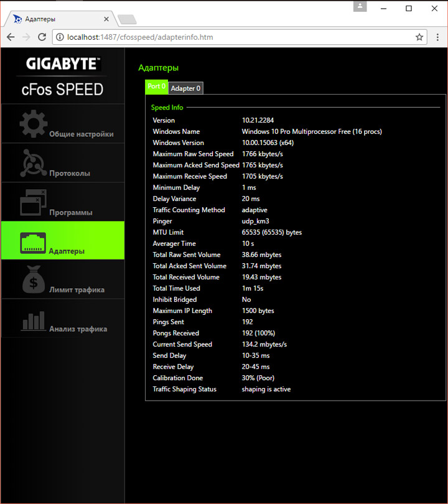This screenshot has height=504, width=448.
Task: Click the Inhibit Bridged label
Action: coord(174,299)
